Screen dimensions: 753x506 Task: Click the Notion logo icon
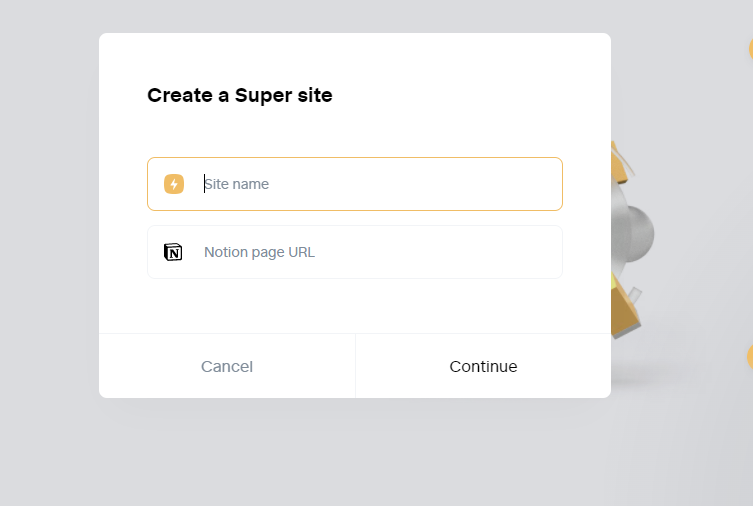(x=173, y=252)
